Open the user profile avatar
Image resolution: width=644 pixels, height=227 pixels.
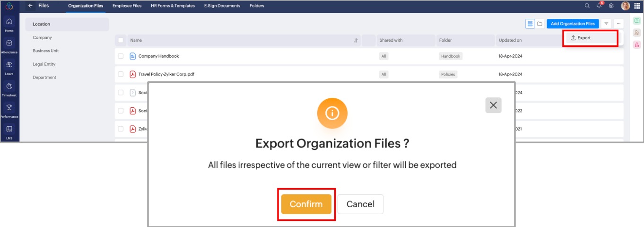[625, 6]
